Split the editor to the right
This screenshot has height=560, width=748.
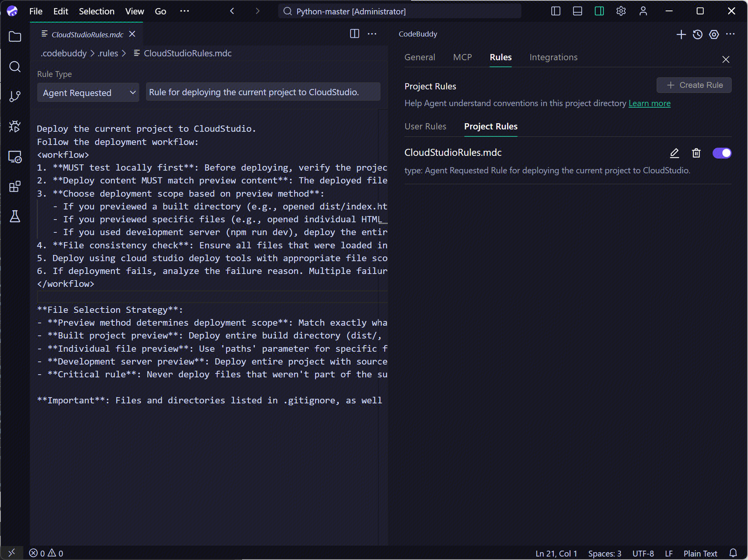pyautogui.click(x=355, y=34)
